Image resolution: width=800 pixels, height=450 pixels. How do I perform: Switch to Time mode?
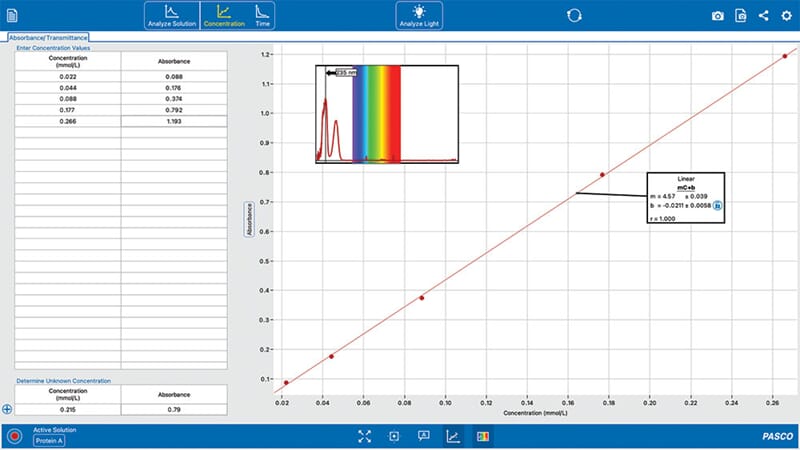point(262,15)
